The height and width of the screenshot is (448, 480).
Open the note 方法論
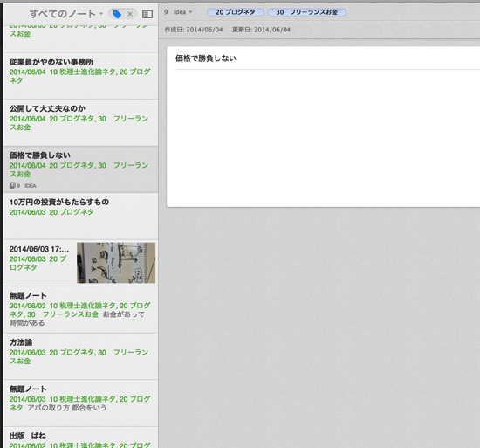(81, 357)
